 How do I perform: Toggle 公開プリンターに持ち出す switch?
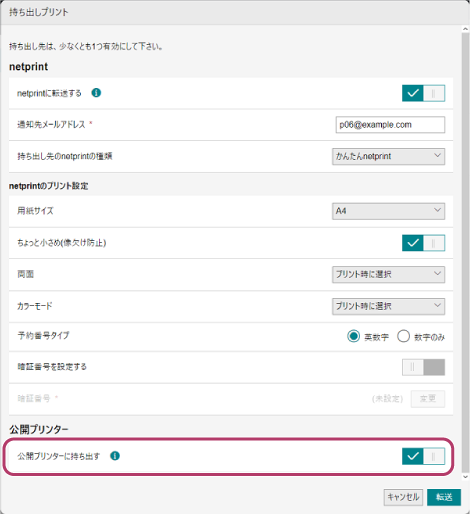coord(423,456)
